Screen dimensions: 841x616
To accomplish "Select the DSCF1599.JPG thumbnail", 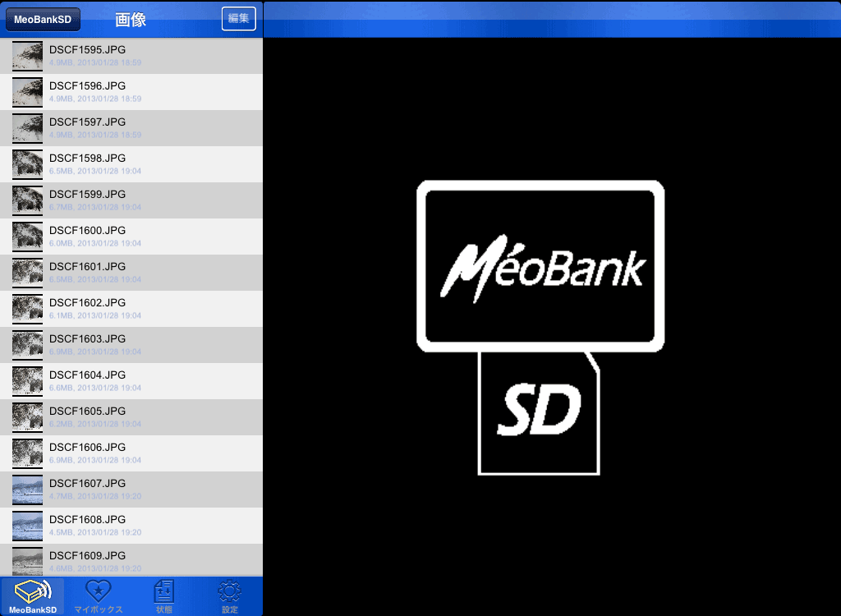I will [x=27, y=200].
